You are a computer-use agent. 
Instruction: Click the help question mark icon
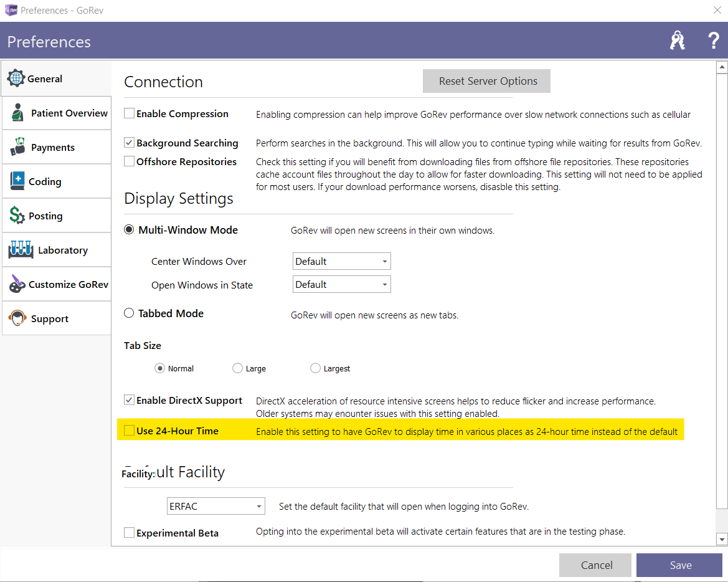pyautogui.click(x=714, y=41)
